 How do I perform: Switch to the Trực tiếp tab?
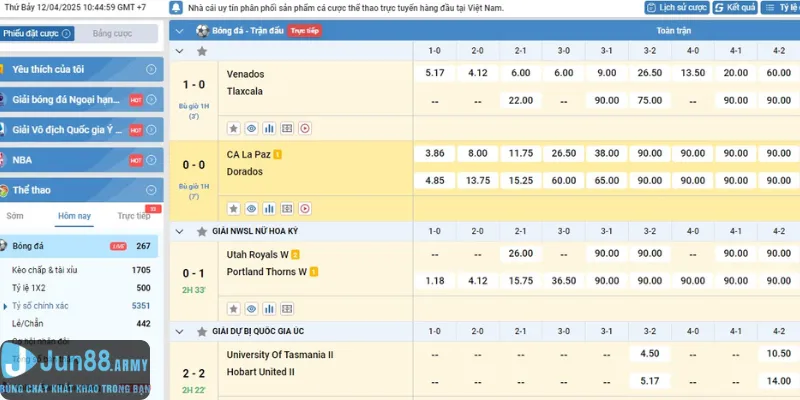[x=133, y=215]
